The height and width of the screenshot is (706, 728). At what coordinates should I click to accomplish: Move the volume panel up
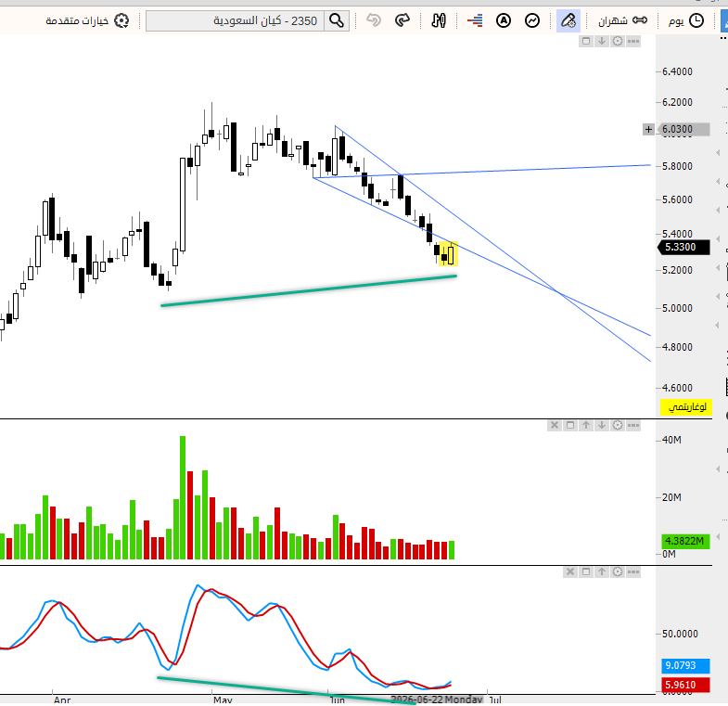tap(586, 425)
